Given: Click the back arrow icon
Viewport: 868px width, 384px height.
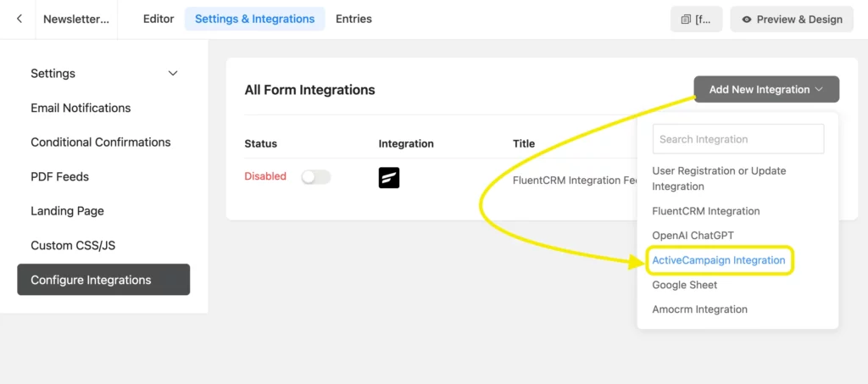Looking at the screenshot, I should point(19,19).
